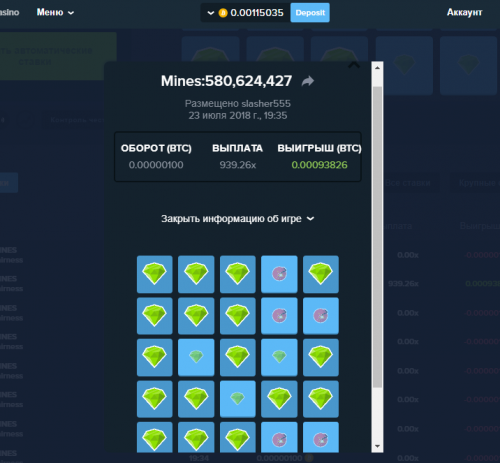Click the mine tile at the end of the second row
Image resolution: width=500 pixels, height=463 pixels.
tap(321, 316)
